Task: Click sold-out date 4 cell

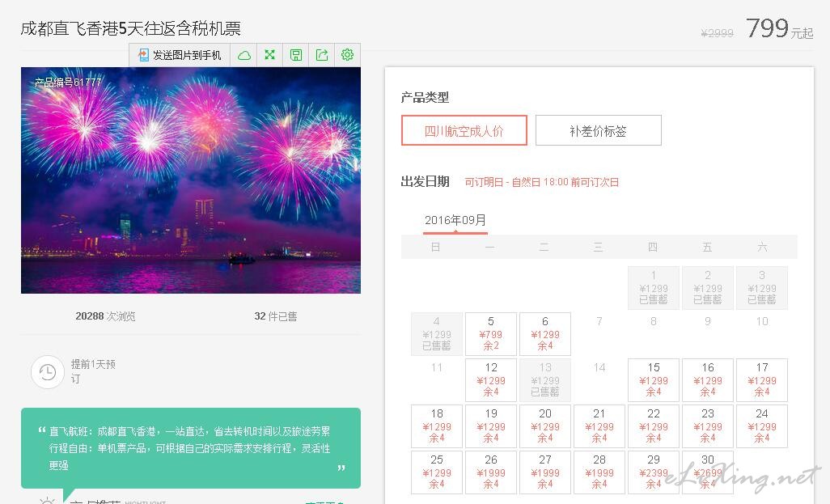Action: (437, 333)
